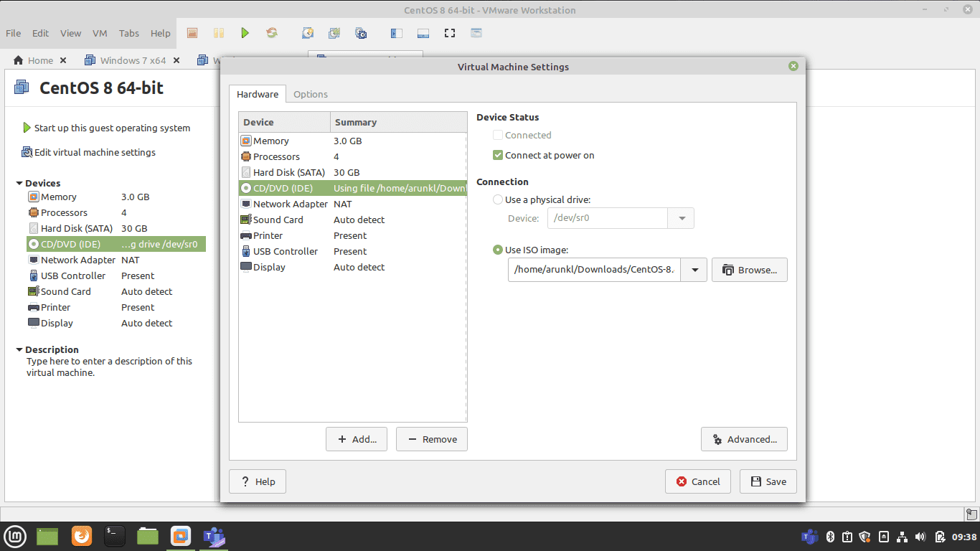
Task: Click the Browse... button
Action: click(x=750, y=270)
